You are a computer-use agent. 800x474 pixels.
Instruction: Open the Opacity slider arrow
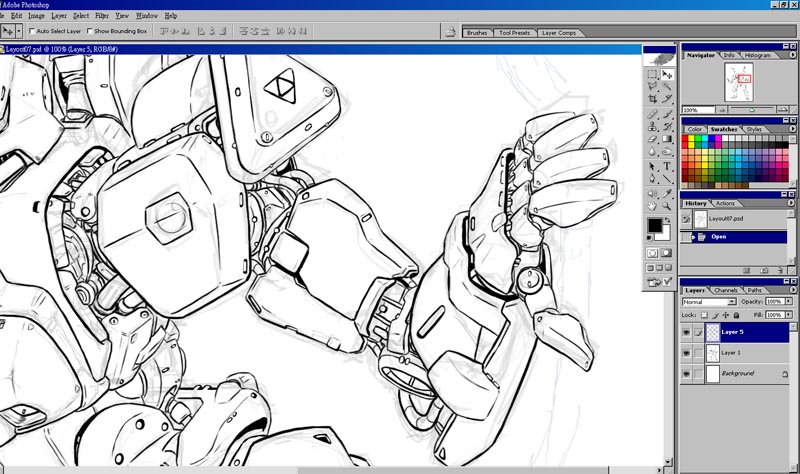pos(789,302)
